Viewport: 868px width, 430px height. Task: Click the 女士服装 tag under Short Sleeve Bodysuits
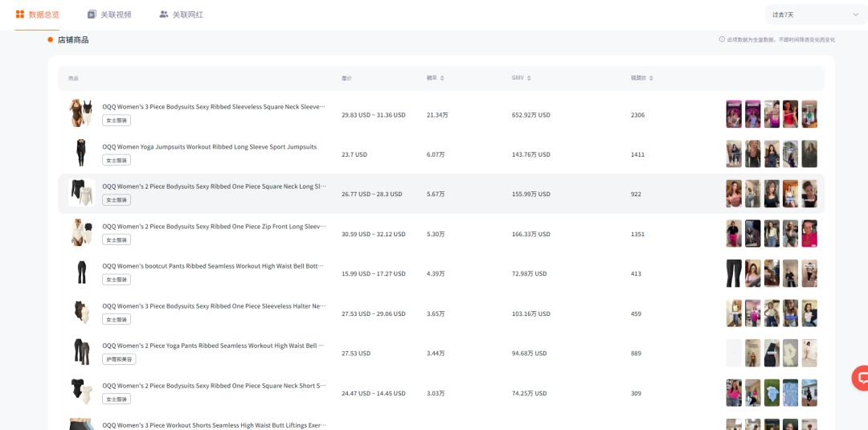click(x=117, y=399)
